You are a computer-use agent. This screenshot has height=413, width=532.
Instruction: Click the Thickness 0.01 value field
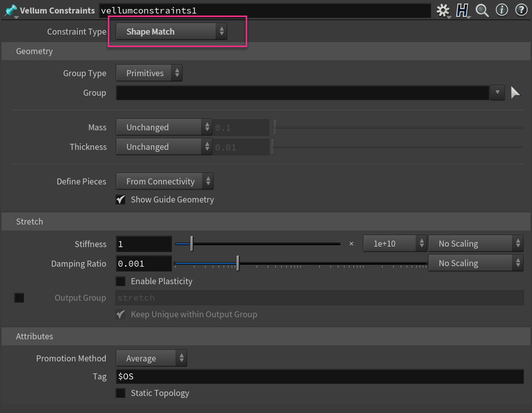click(241, 147)
